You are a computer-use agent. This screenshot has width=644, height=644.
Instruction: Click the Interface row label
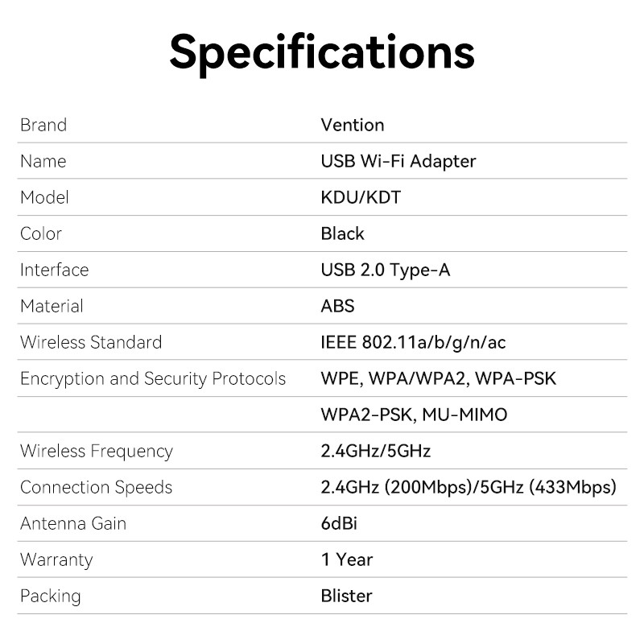pyautogui.click(x=54, y=270)
